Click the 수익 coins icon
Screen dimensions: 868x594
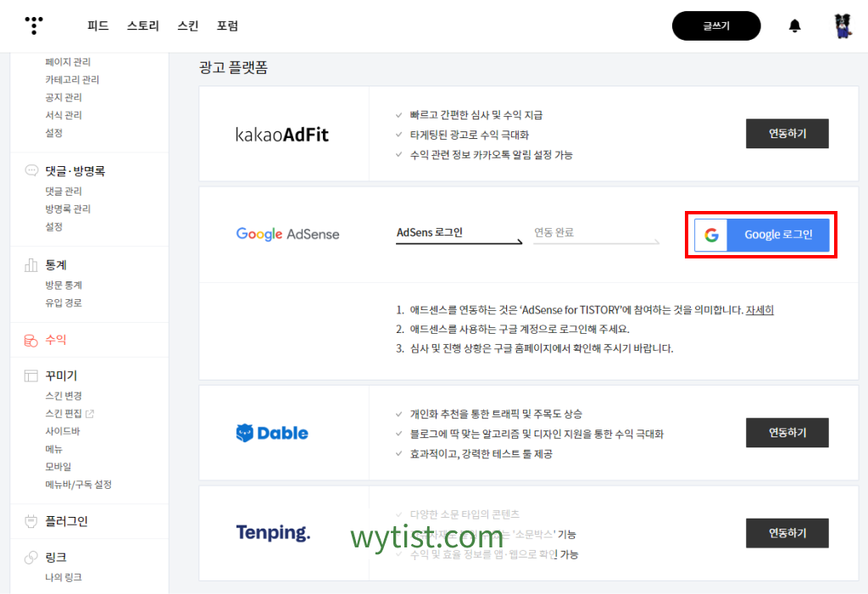click(31, 340)
